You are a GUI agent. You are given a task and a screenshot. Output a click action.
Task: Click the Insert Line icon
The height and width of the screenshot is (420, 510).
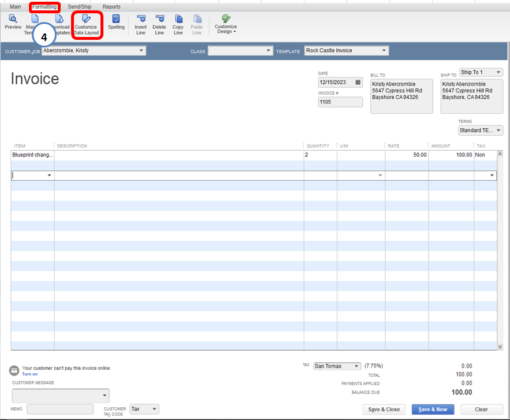140,25
